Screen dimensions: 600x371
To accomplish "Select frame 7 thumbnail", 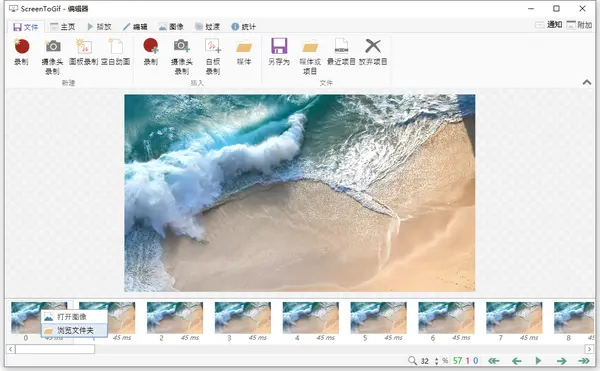I will tap(514, 317).
